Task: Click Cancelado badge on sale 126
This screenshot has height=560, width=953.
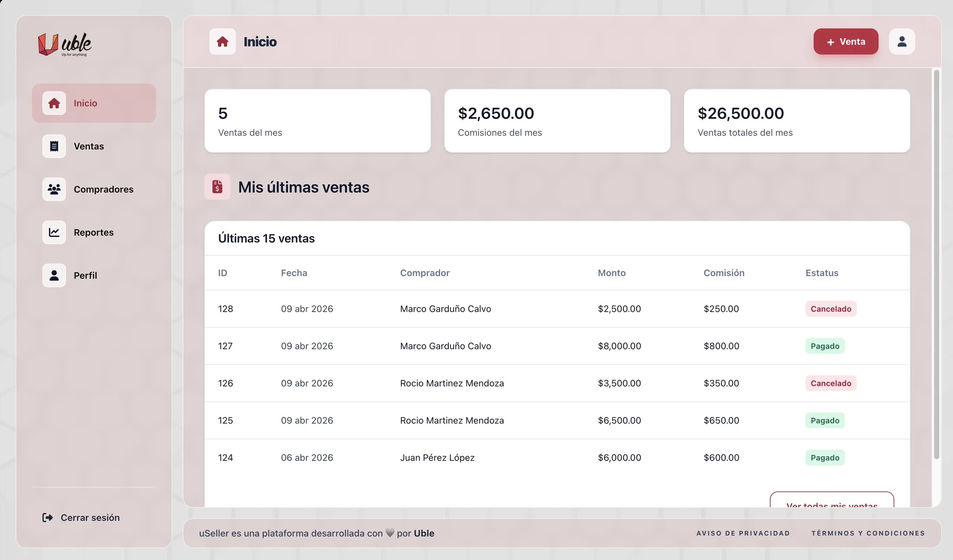Action: tap(831, 383)
